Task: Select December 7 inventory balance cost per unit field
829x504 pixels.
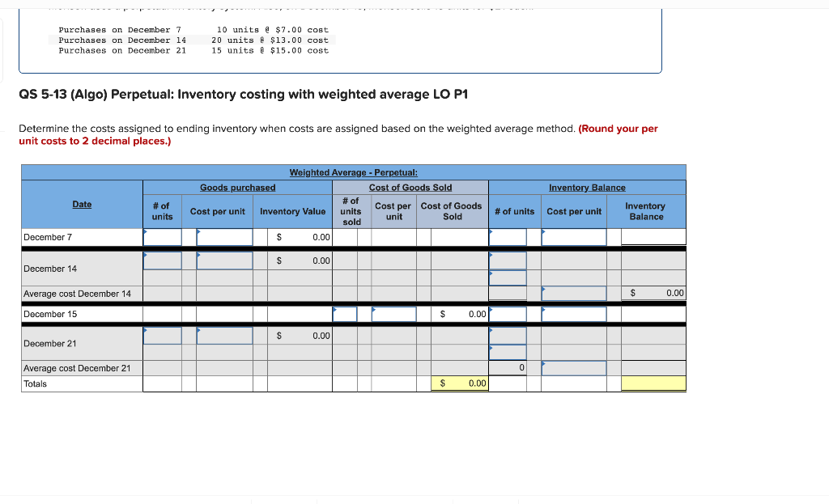Action: coord(574,237)
